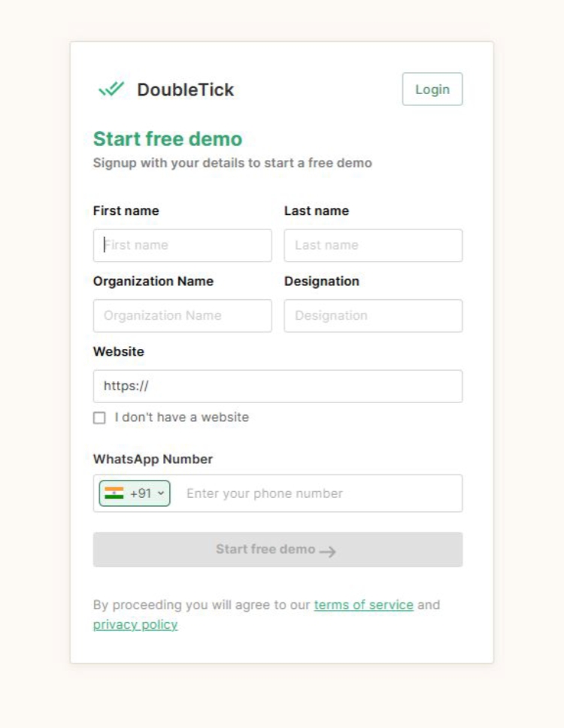Click into the Last name field
The width and height of the screenshot is (564, 728).
click(373, 245)
